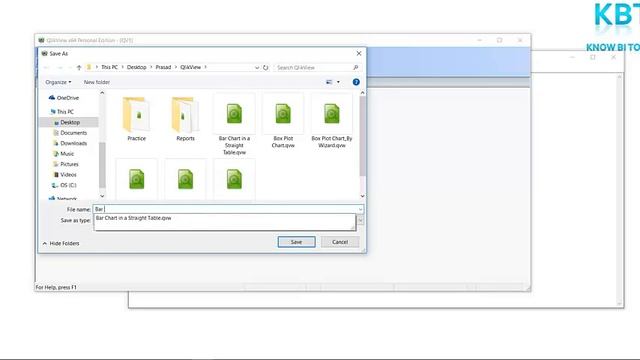Open the view options dropdown arrow
The height and width of the screenshot is (360, 640).
[338, 82]
